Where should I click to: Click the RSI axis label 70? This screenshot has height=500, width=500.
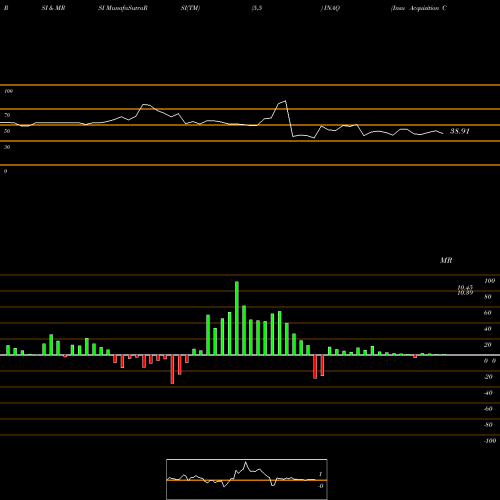pyautogui.click(x=7, y=115)
